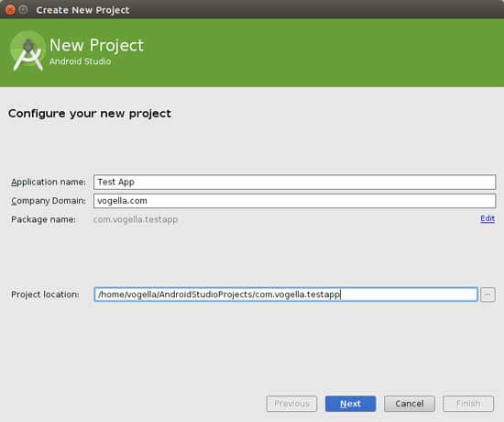Click the disabled Previous button
The image size is (504, 422).
[x=291, y=404]
